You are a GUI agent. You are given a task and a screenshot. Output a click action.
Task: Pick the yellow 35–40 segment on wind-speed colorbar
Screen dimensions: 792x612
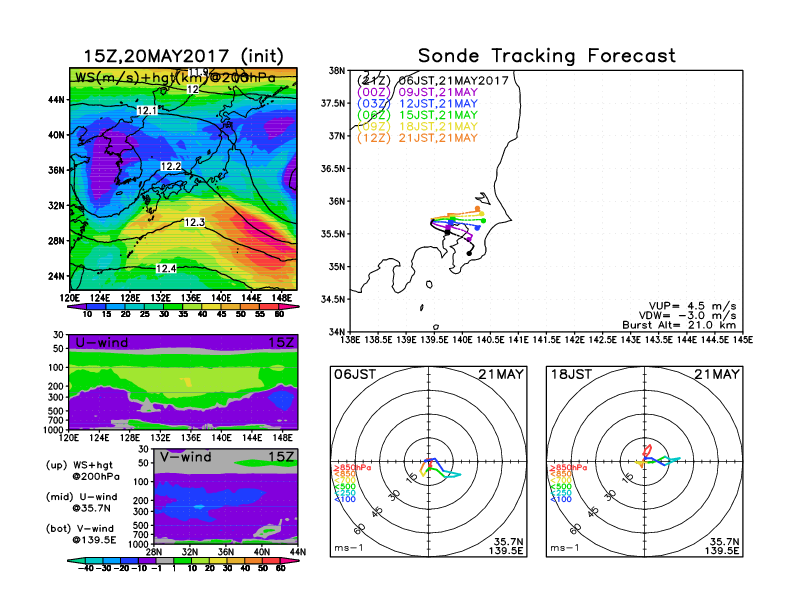tap(193, 307)
